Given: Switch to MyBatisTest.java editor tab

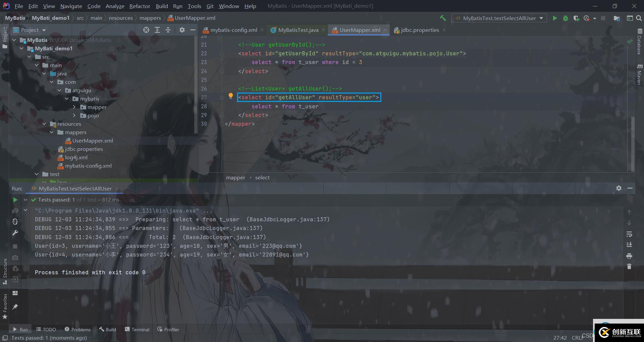Looking at the screenshot, I should (298, 30).
